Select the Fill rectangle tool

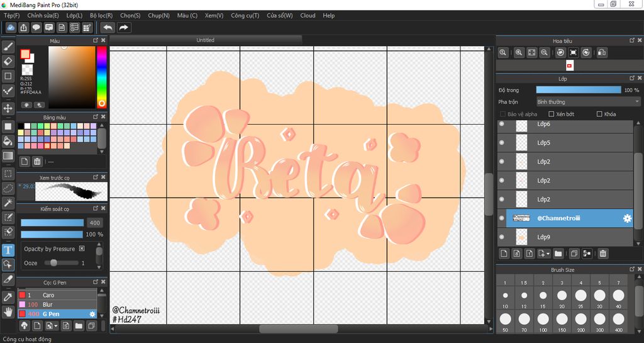(8, 127)
